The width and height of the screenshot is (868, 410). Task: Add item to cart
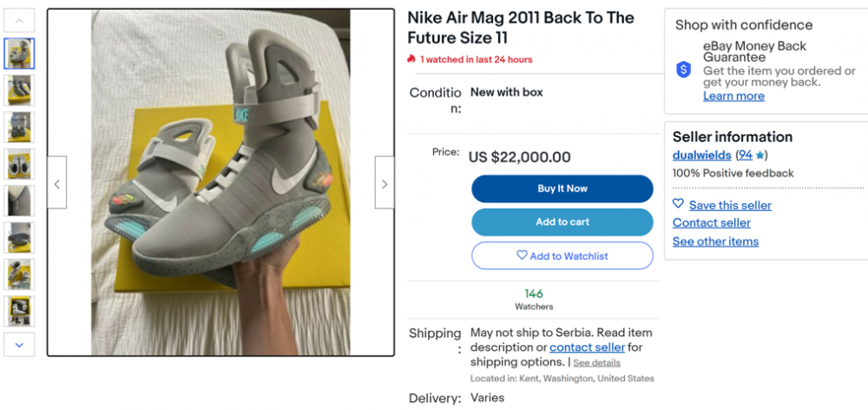pos(562,222)
